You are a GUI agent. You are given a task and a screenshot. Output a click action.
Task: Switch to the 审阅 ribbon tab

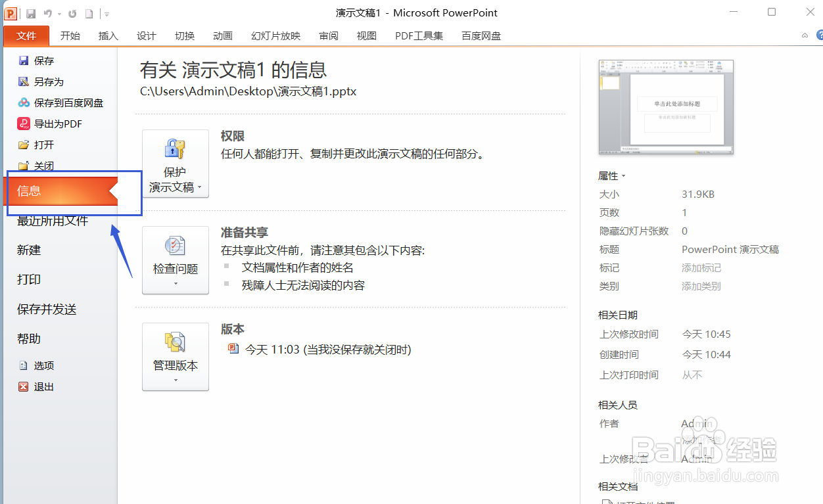pyautogui.click(x=329, y=36)
